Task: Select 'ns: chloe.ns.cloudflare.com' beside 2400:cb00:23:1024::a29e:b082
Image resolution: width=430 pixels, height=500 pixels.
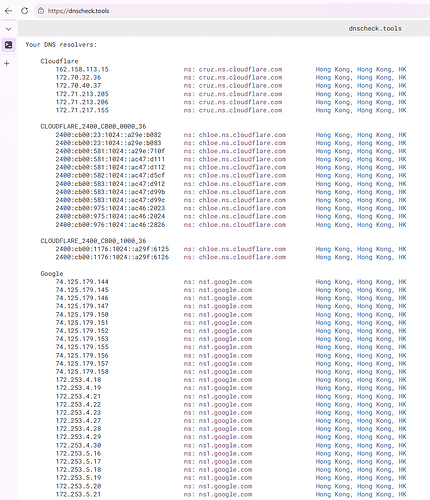Action: (235, 135)
